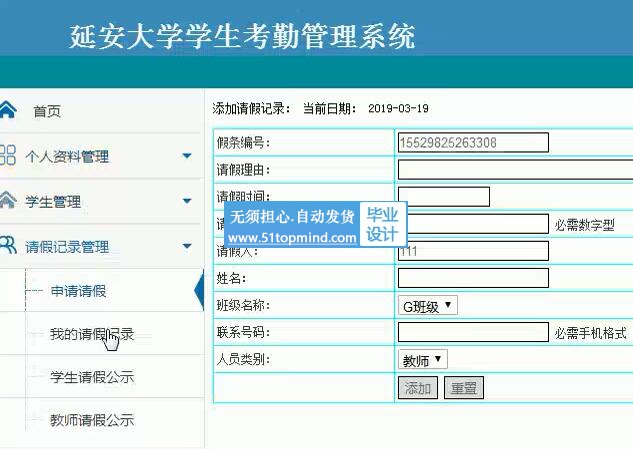Viewport: 633px width, 449px height.
Task: Click the 必需数字型 hint text
Action: (584, 225)
